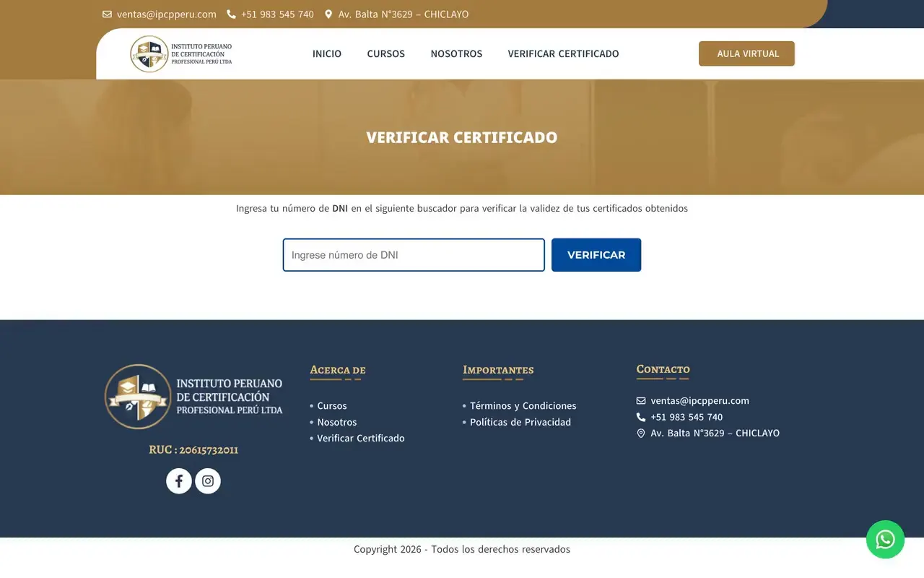Click the footer phone number +51 983 545 740

point(687,417)
